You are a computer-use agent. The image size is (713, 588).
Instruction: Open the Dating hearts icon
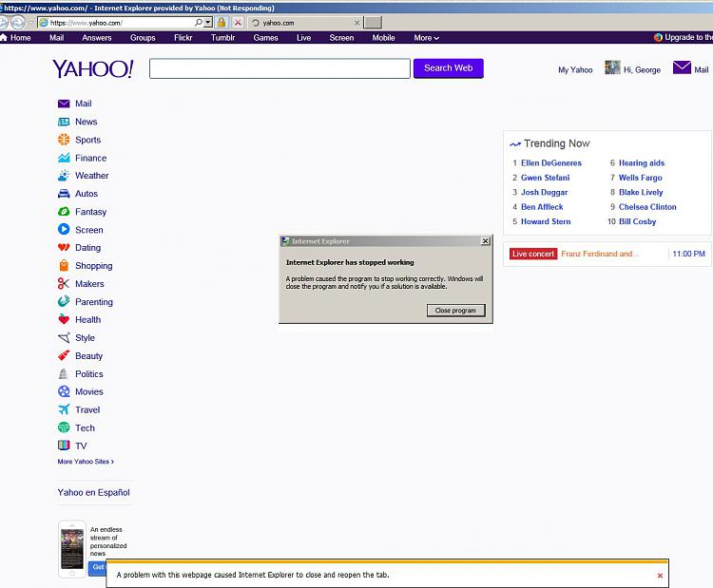[x=64, y=247]
